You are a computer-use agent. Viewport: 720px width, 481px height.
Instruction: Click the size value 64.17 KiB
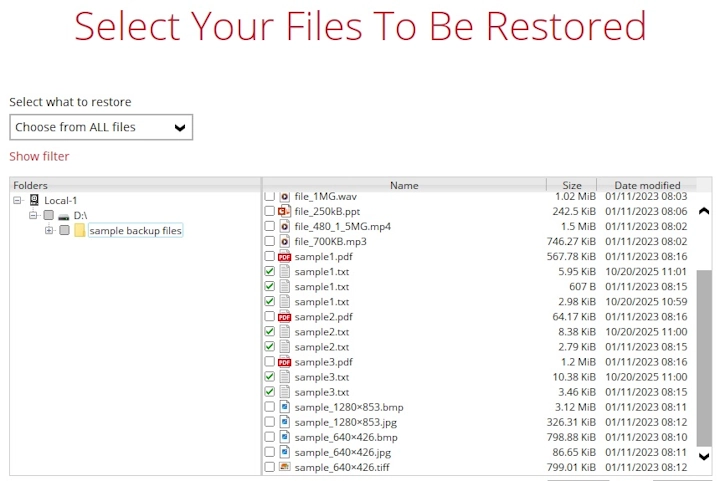pyautogui.click(x=574, y=317)
